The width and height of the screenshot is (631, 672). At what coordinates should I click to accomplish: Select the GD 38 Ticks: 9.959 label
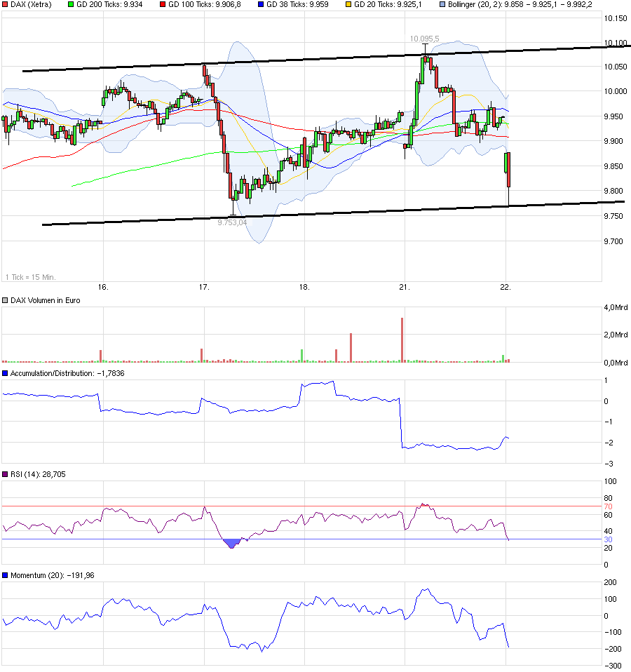point(297,4)
